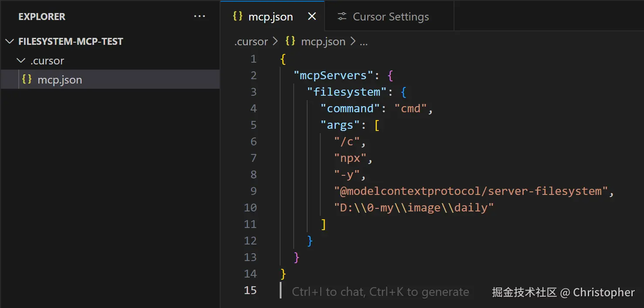The image size is (644, 308).
Task: Click the EXPLORER panel title
Action: pos(42,17)
